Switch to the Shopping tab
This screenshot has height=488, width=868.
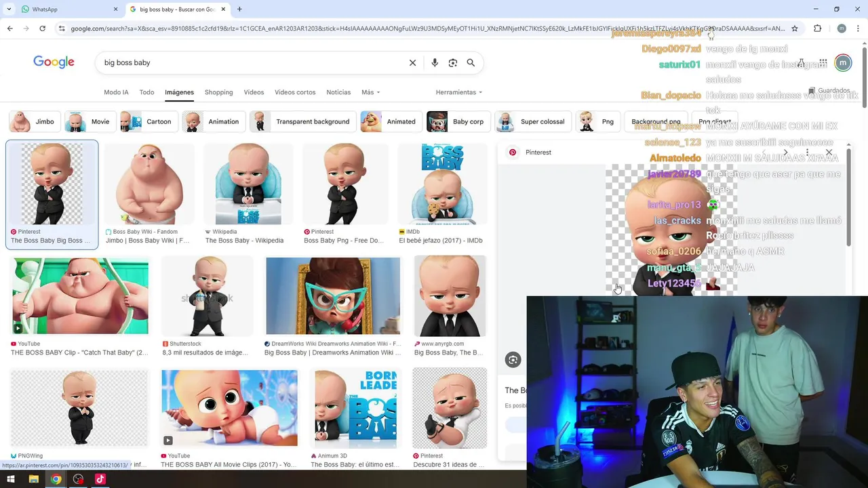[x=218, y=92]
